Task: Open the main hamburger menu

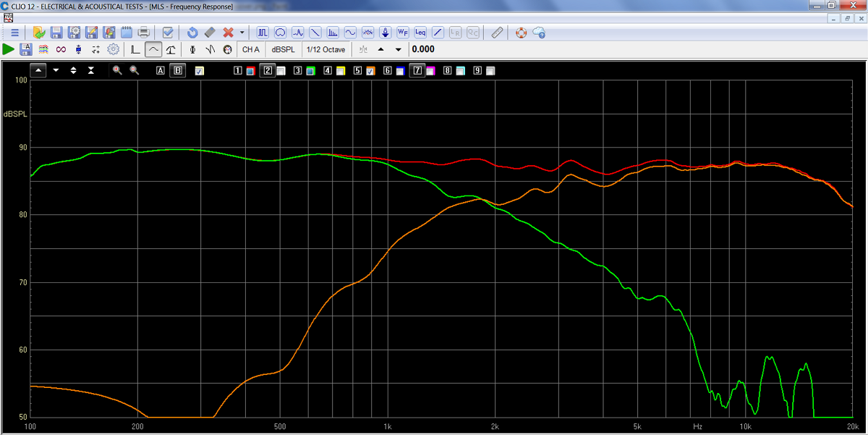Action: click(x=14, y=33)
